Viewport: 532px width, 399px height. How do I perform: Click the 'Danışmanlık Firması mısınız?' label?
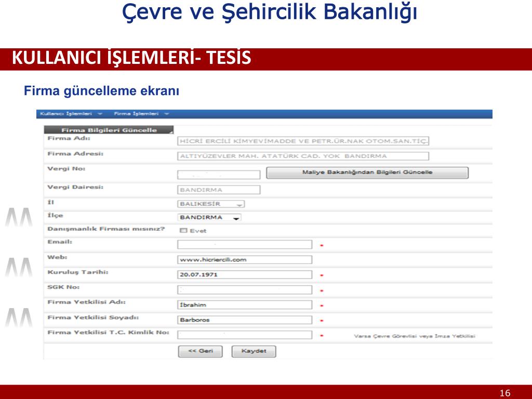coord(106,229)
